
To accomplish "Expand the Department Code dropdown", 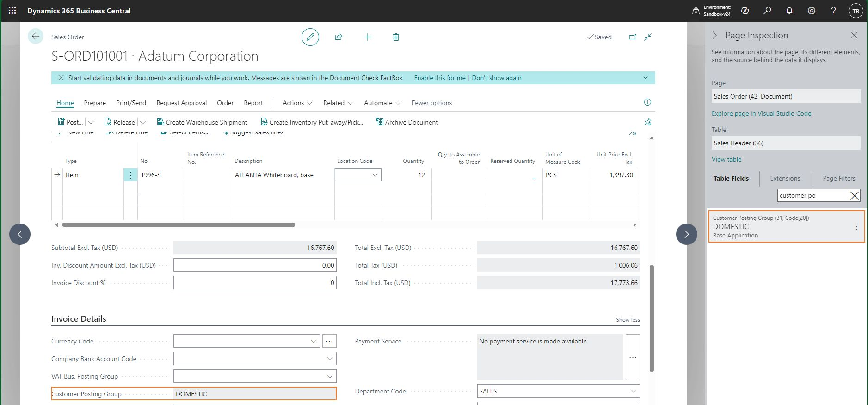I will click(x=633, y=391).
